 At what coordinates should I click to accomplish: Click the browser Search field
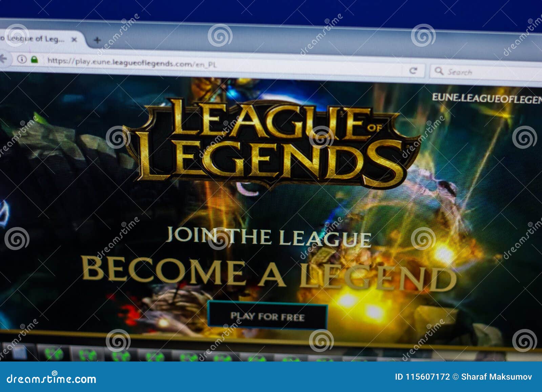[486, 72]
